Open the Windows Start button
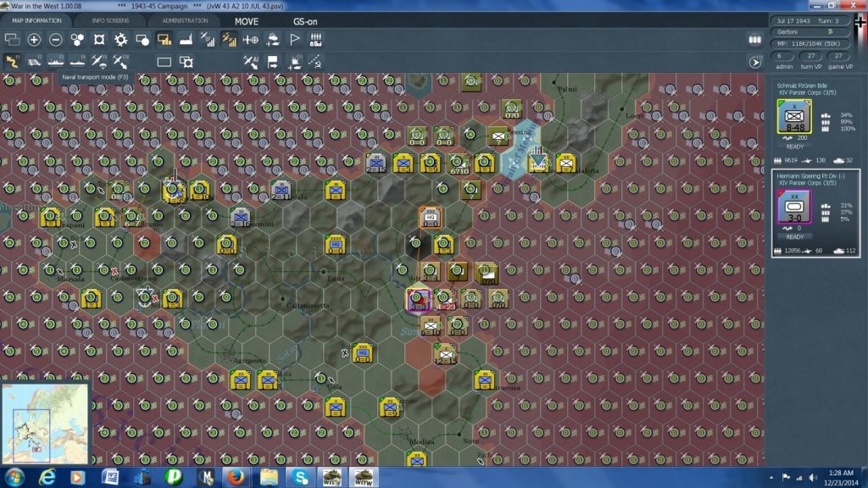 [14, 477]
